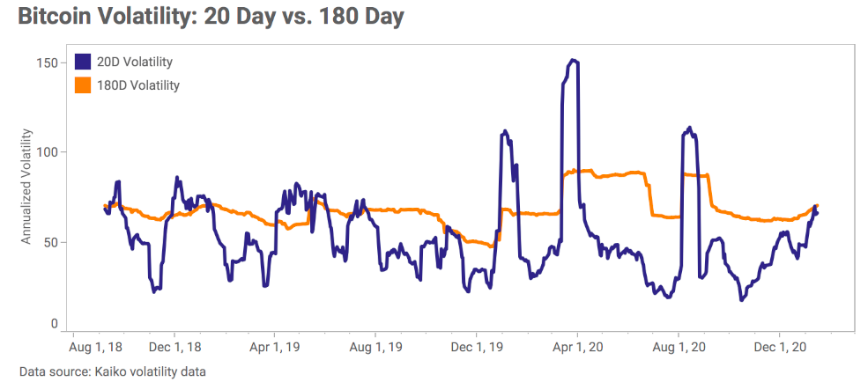Select the Annualized Volatility y-axis title

26,186
